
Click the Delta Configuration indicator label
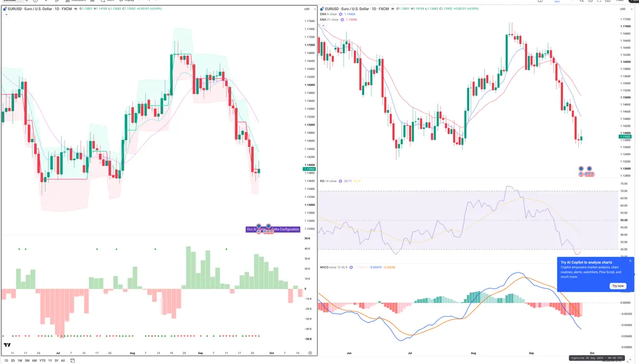[x=273, y=229]
